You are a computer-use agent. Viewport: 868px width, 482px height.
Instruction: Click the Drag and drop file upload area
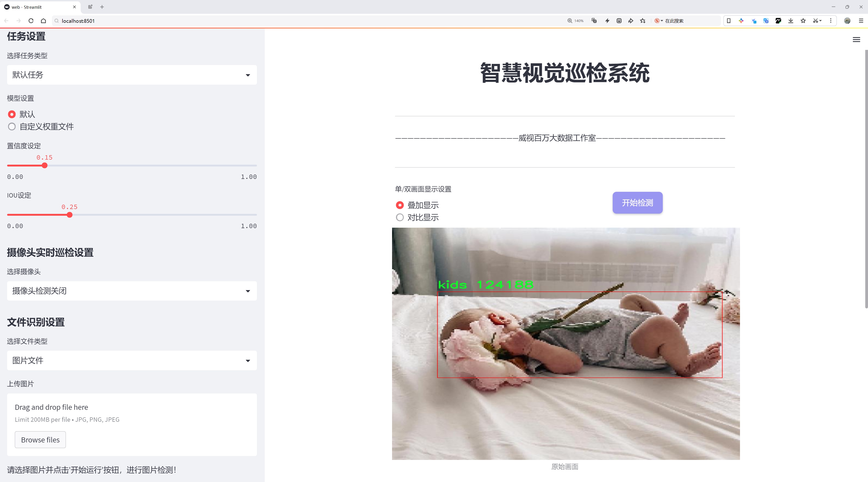[132, 425]
